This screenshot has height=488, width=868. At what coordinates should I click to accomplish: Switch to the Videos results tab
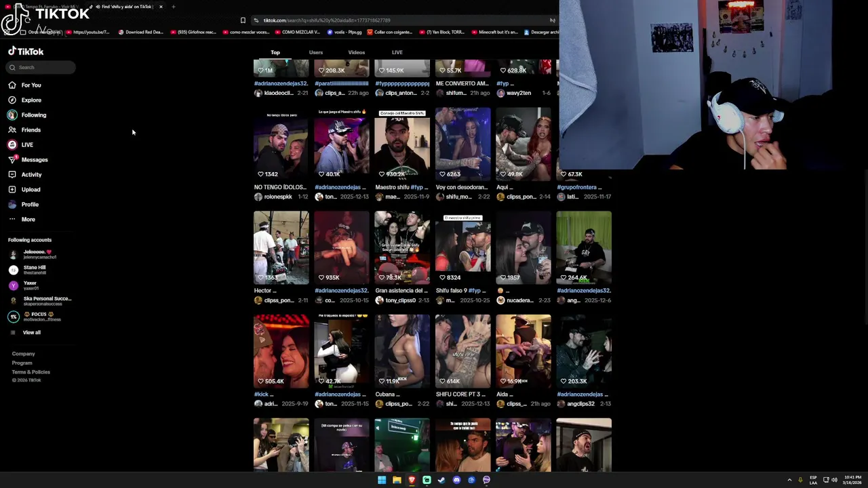[x=356, y=52]
